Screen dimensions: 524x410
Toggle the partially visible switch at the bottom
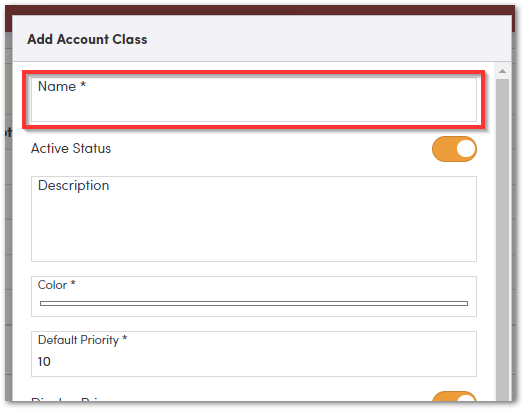tap(454, 396)
